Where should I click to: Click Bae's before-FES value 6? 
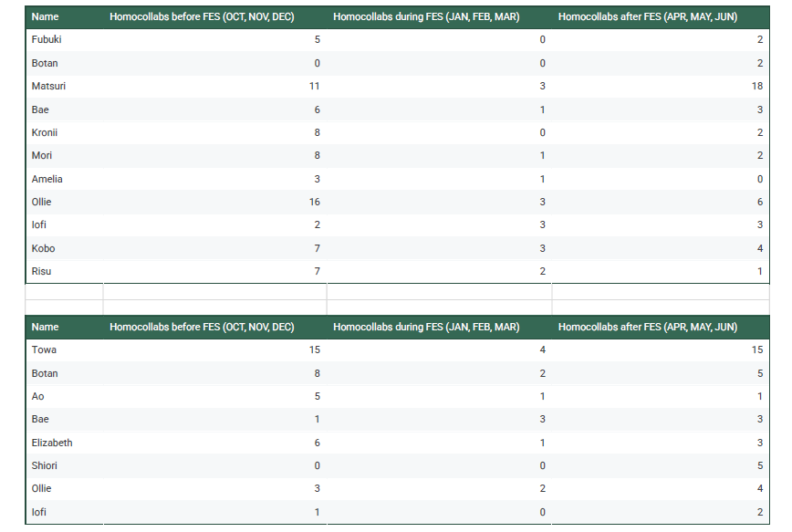[318, 110]
